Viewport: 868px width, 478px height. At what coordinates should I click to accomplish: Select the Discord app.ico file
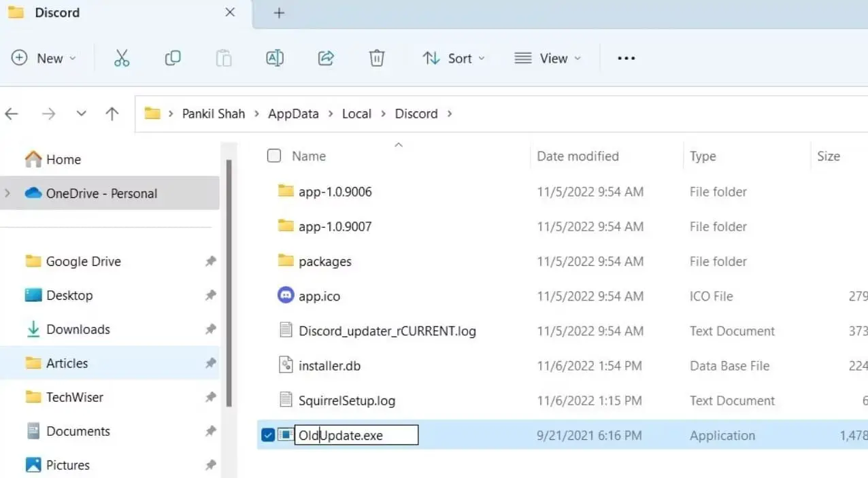click(319, 296)
